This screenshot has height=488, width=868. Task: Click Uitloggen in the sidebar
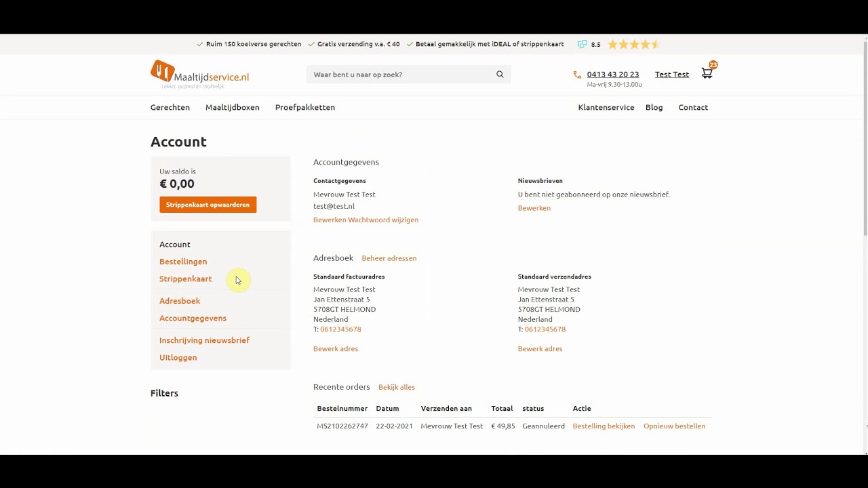point(178,357)
